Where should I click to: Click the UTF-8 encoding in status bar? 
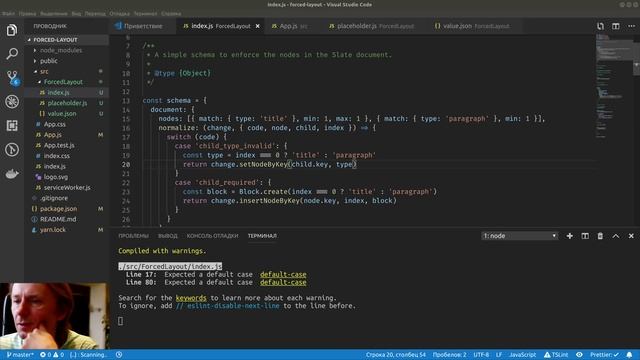click(x=481, y=355)
